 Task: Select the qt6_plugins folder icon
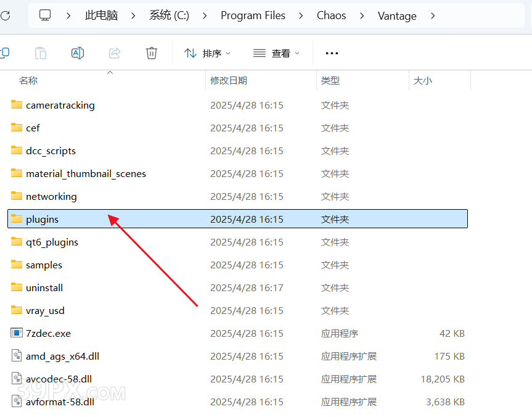click(x=17, y=241)
